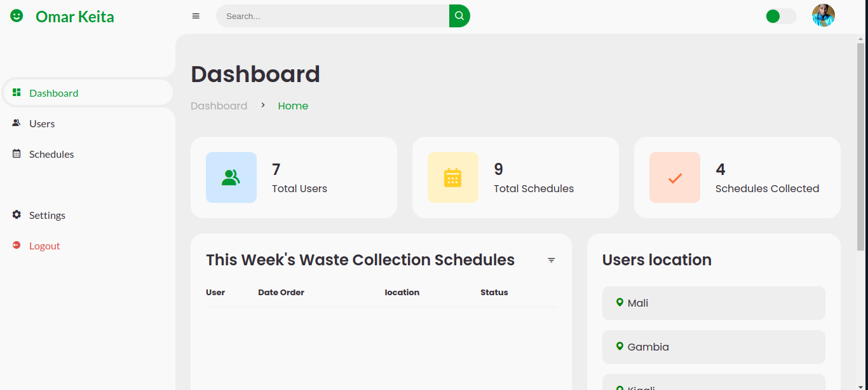Open the filter icon on the schedules table
This screenshot has height=390, width=868.
point(551,260)
